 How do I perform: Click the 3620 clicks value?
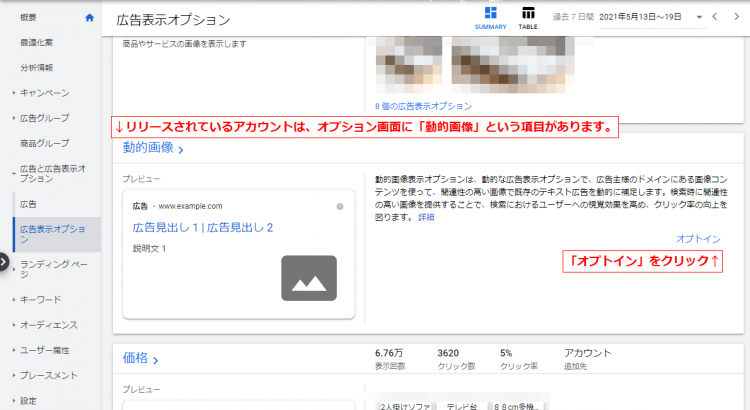click(x=448, y=353)
